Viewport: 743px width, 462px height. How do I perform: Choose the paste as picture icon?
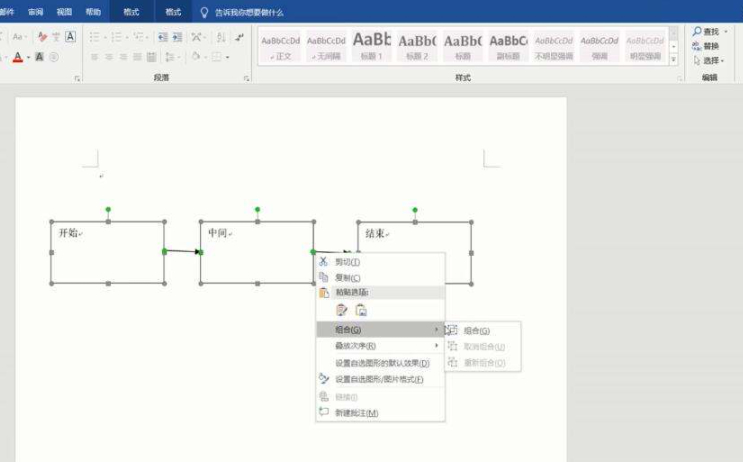click(x=361, y=311)
